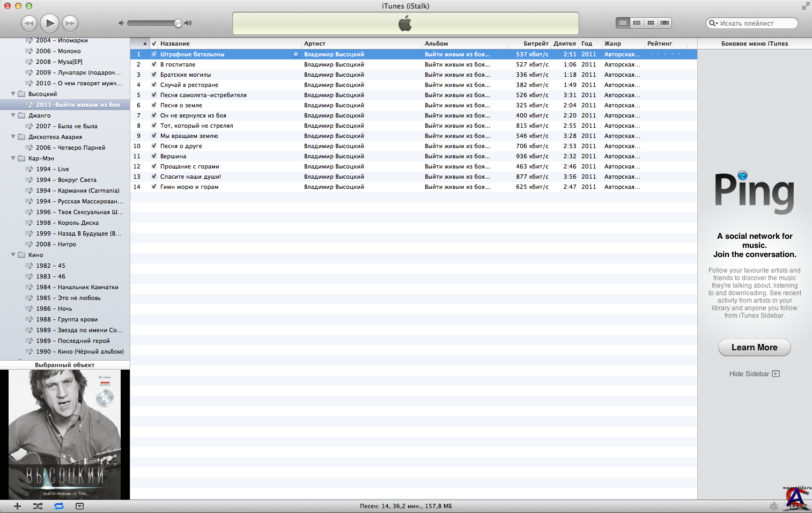Uncheck the song 'Братские могилы'
The height and width of the screenshot is (513, 812).
(154, 75)
